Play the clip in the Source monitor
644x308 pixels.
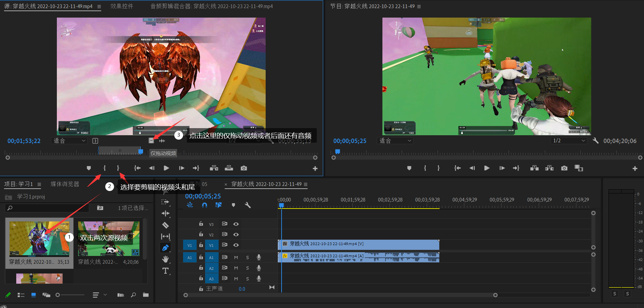pos(166,168)
